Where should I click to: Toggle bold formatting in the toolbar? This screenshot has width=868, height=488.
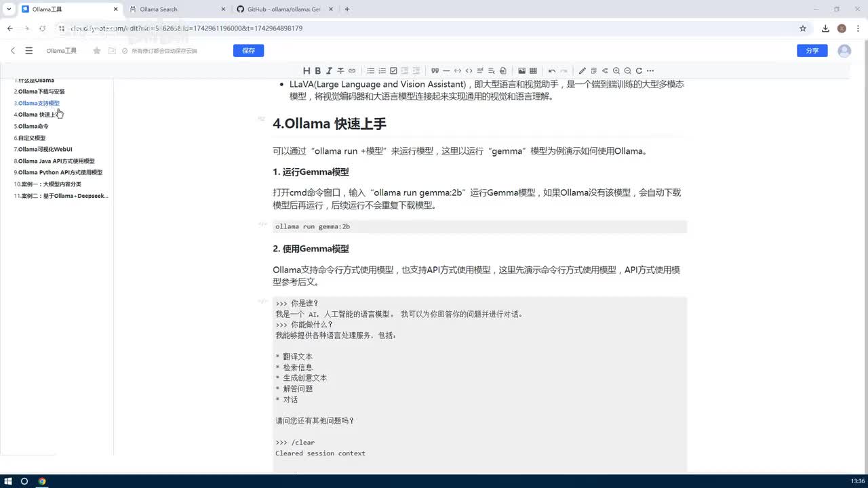pyautogui.click(x=318, y=70)
